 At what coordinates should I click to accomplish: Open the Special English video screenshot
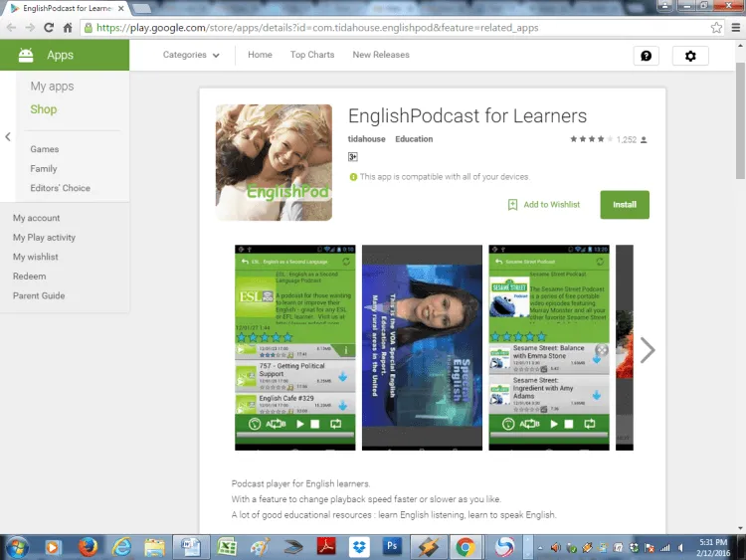coord(422,347)
